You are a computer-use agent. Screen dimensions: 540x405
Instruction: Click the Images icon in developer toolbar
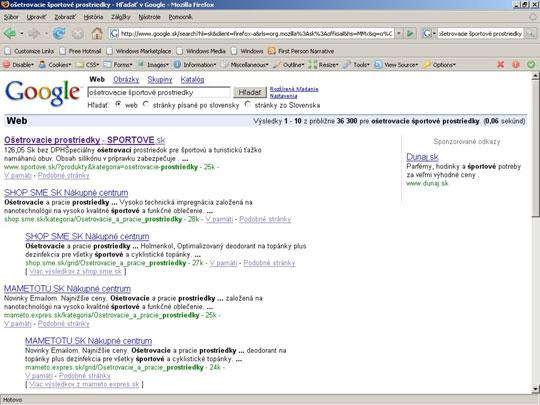[141, 64]
